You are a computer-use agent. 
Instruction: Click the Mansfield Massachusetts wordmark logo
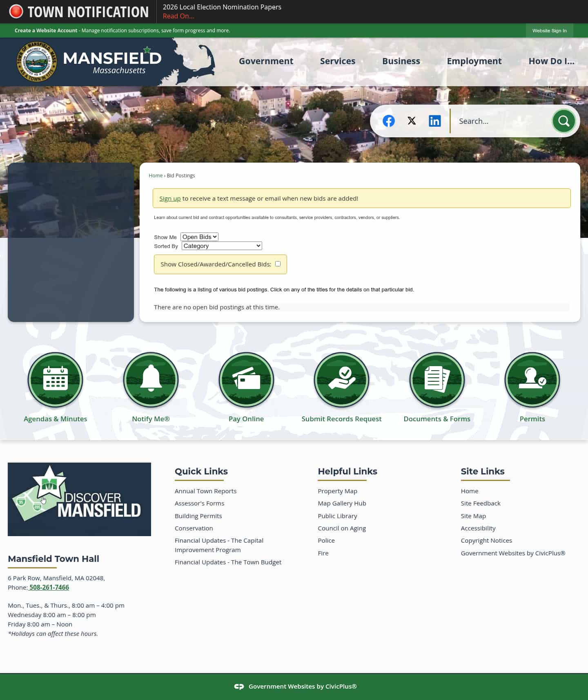click(x=112, y=61)
